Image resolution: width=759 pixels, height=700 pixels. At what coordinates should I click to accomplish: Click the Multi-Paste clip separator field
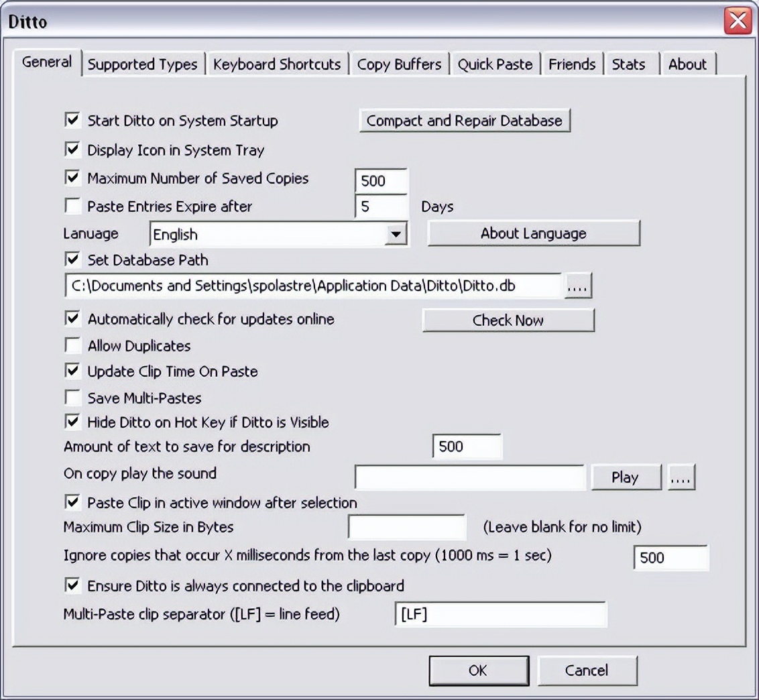(x=500, y=615)
